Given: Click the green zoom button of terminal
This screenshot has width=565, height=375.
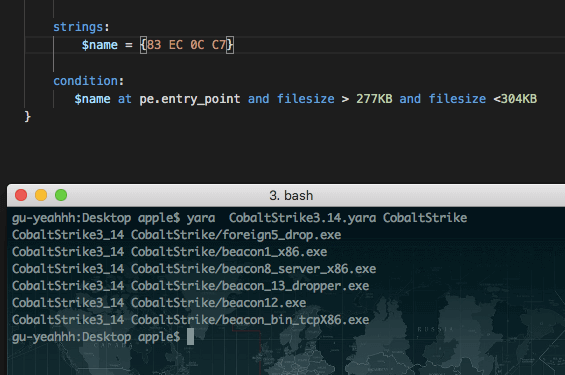Looking at the screenshot, I should [x=61, y=195].
